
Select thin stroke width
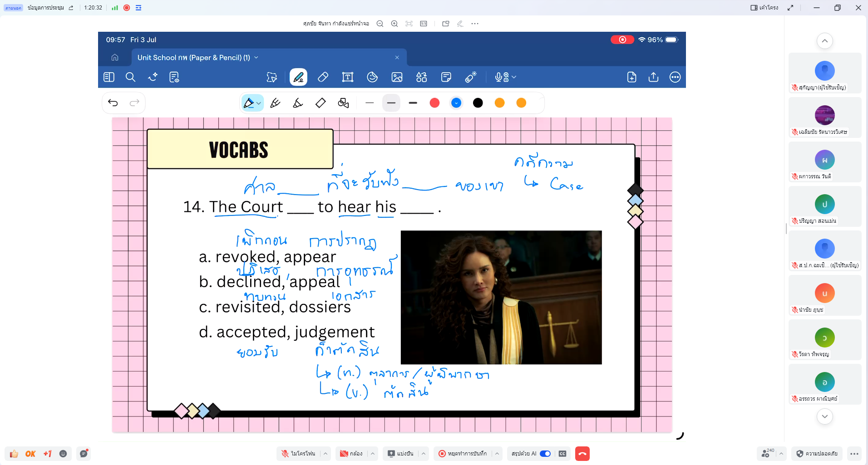click(x=370, y=103)
